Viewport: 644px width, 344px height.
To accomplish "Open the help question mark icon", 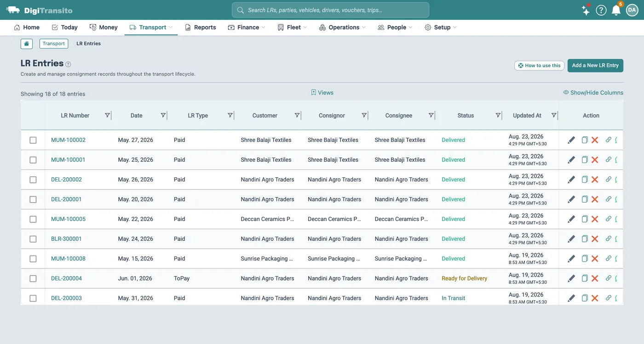I will (x=601, y=10).
